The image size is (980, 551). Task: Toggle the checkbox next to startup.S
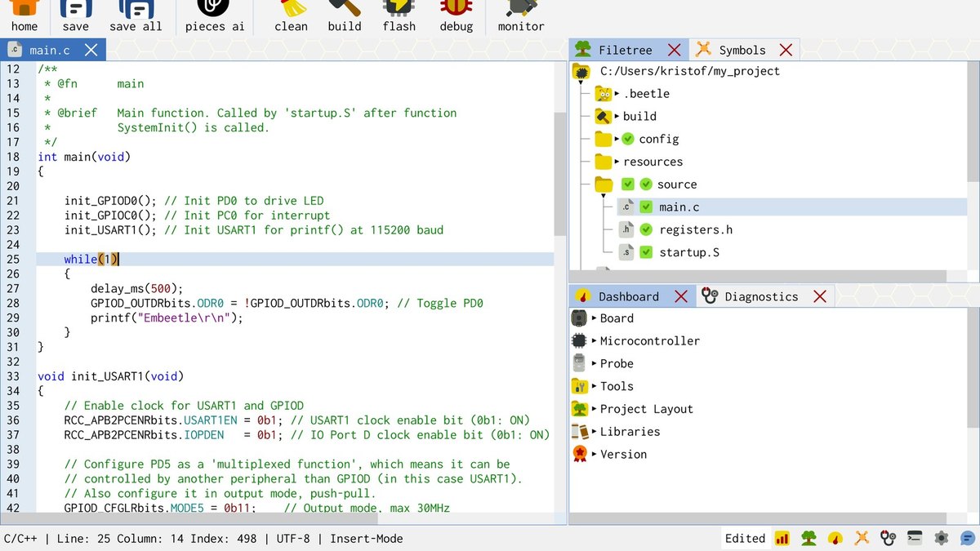tap(646, 252)
